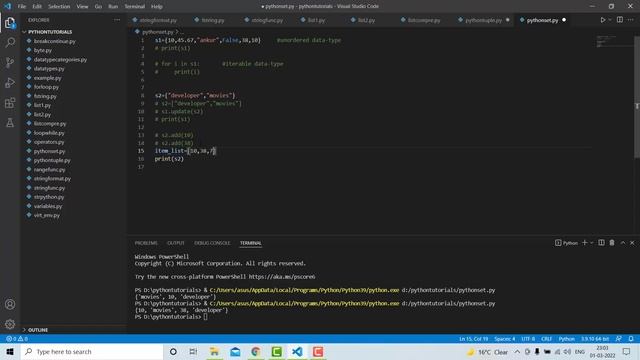640x360 pixels.
Task: Open the Help menu
Action: [x=157, y=7]
